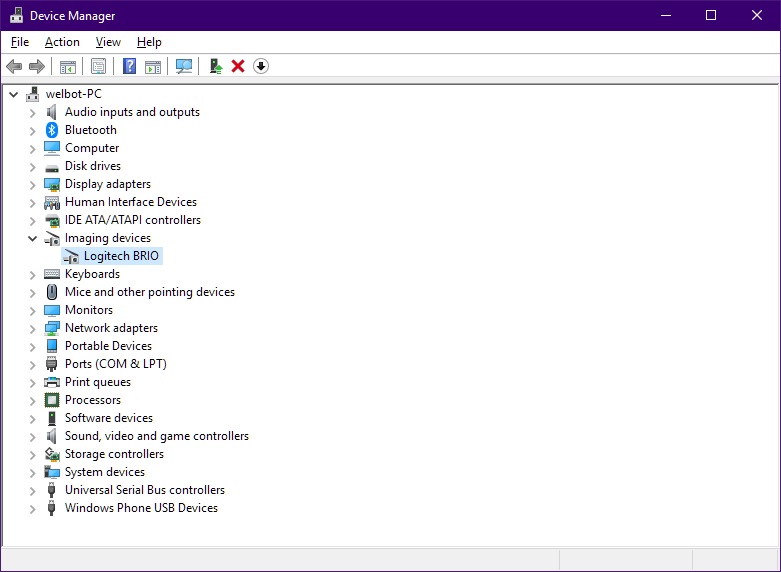Expand the Monitors node chevron

(32, 311)
